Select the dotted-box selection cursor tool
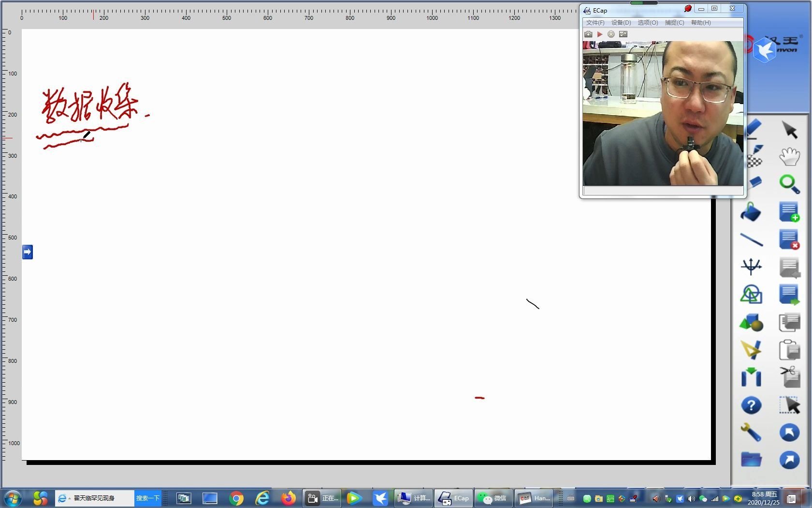The width and height of the screenshot is (812, 508). (x=789, y=405)
